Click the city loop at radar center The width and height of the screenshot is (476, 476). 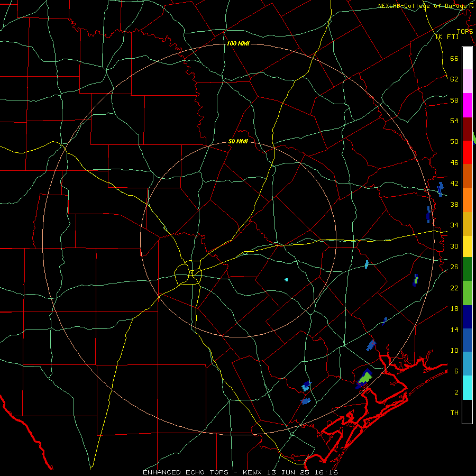click(188, 272)
